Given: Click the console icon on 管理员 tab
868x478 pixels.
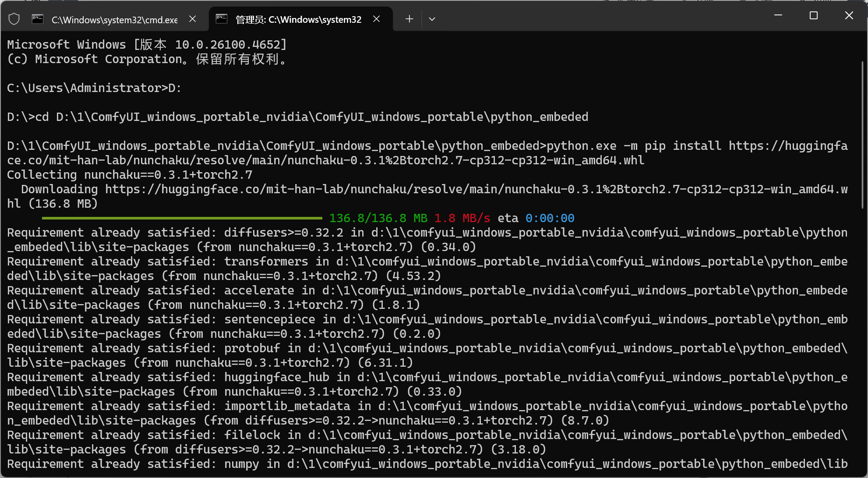Looking at the screenshot, I should click(222, 19).
